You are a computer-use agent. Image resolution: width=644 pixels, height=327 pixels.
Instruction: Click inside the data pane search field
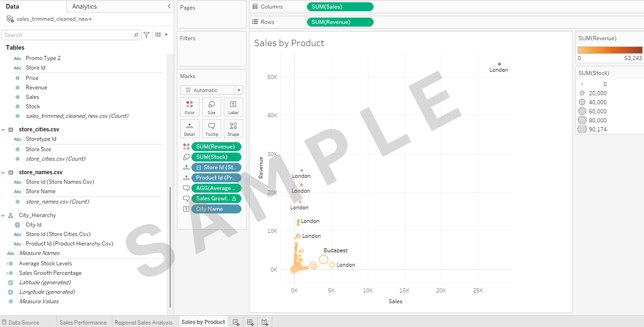tap(67, 35)
